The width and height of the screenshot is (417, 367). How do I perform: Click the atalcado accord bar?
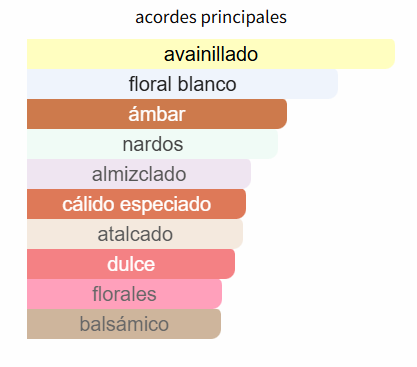pyautogui.click(x=135, y=234)
